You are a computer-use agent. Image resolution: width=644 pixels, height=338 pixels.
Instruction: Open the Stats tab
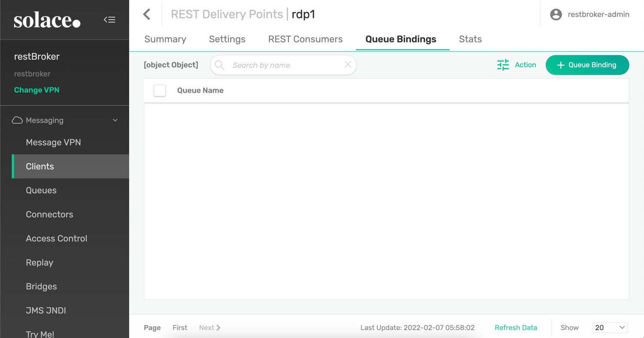pos(470,39)
